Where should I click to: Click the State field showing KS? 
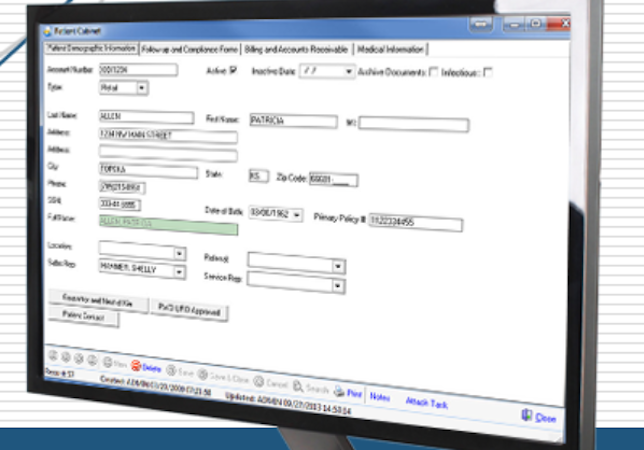(259, 177)
